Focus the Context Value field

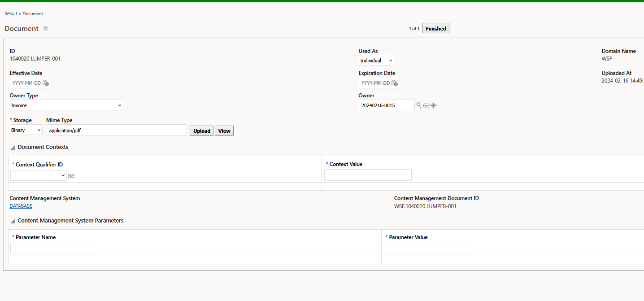[x=368, y=175]
